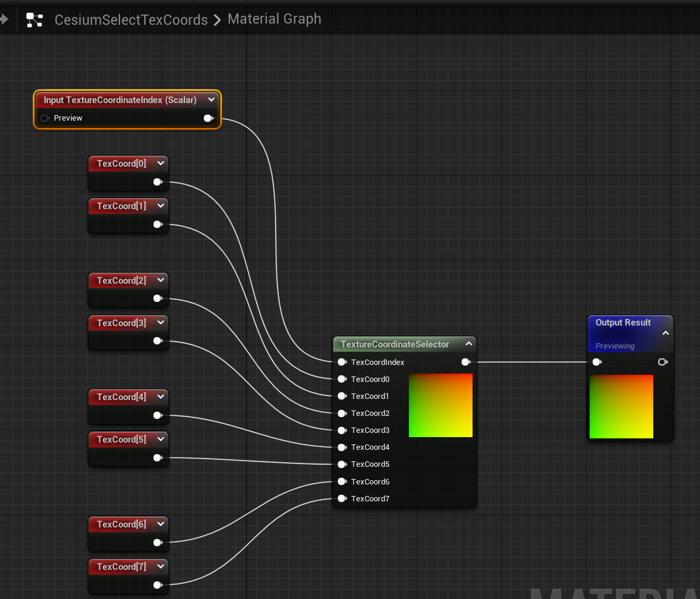Viewport: 700px width, 599px height.
Task: Click the output pin of TexCoord[0] node
Action: coord(158,181)
